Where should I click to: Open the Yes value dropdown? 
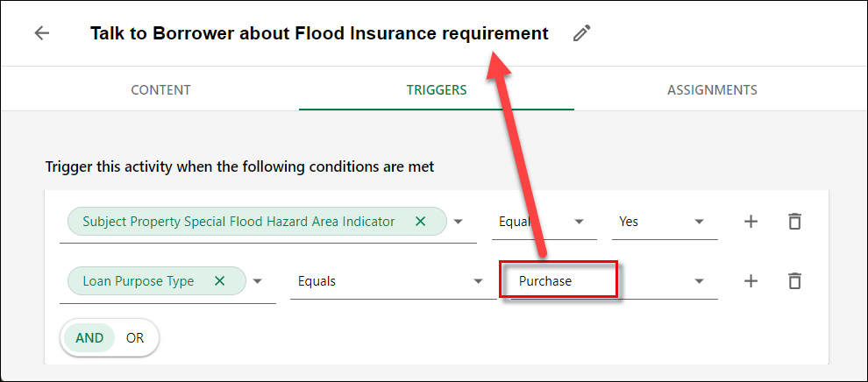coord(665,223)
